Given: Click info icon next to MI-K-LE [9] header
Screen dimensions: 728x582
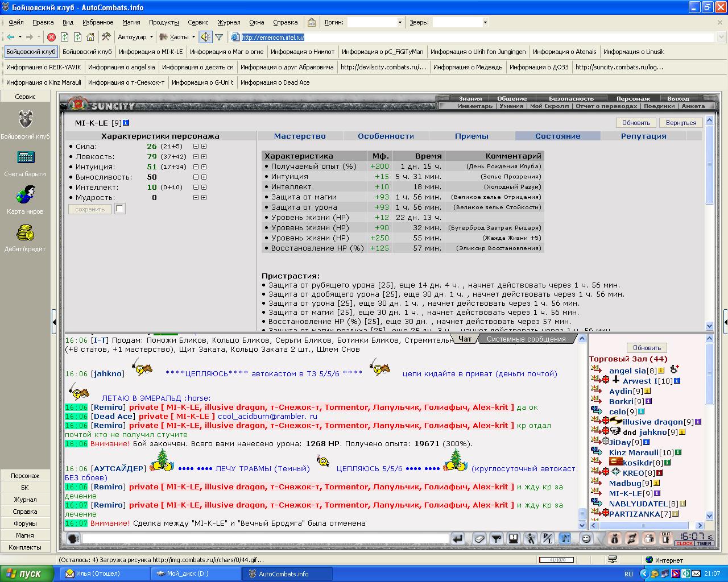Looking at the screenshot, I should click(x=126, y=123).
